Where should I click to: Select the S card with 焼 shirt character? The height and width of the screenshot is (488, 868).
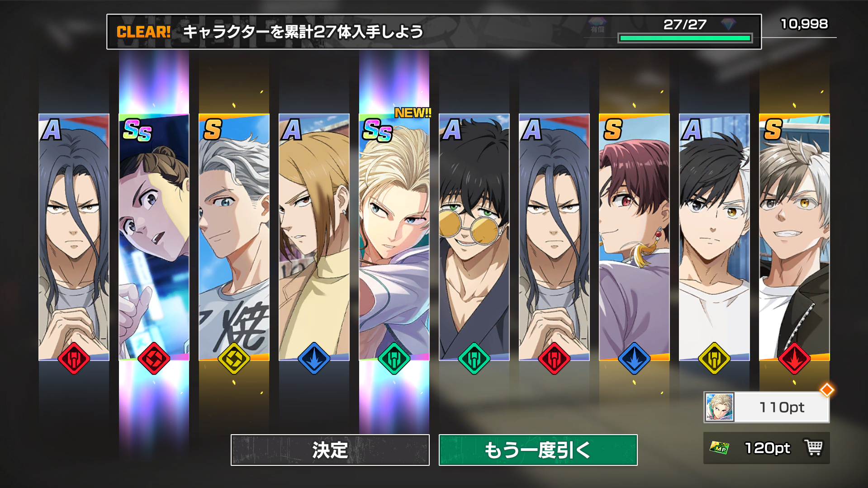234,237
